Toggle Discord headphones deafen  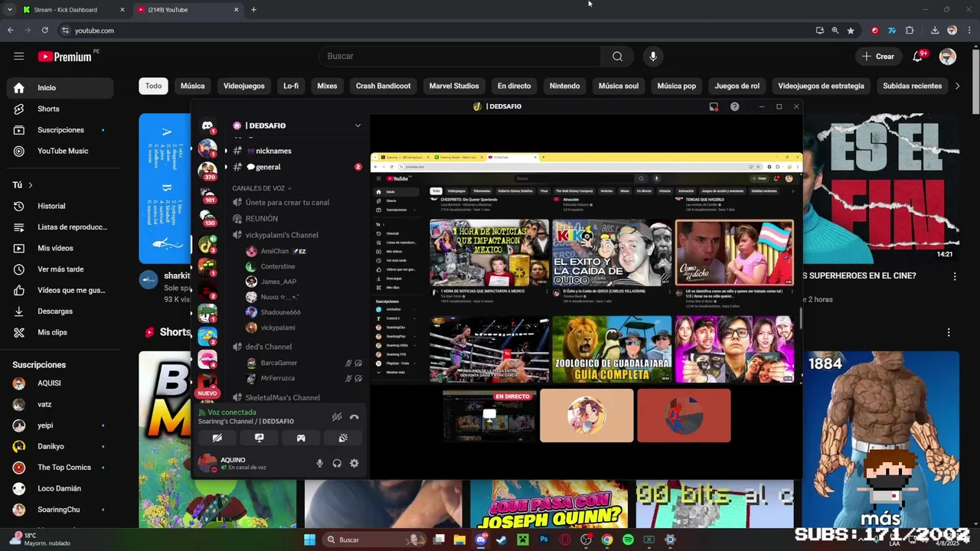click(x=337, y=463)
